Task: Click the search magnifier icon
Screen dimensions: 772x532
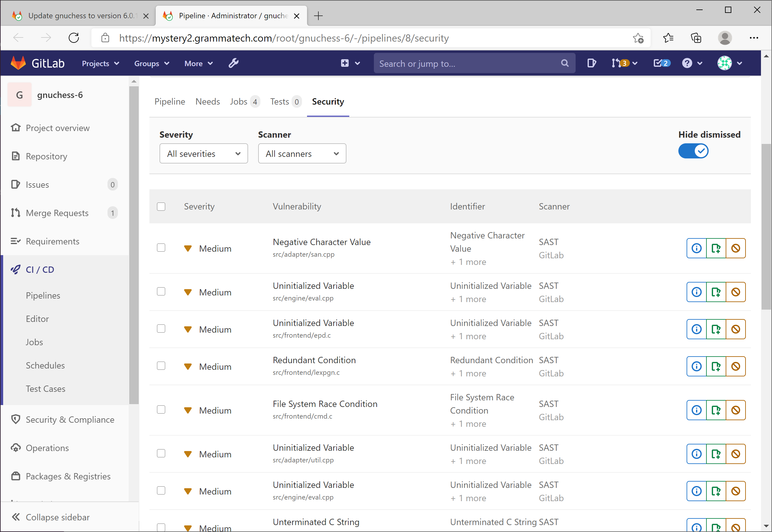Action: [565, 63]
